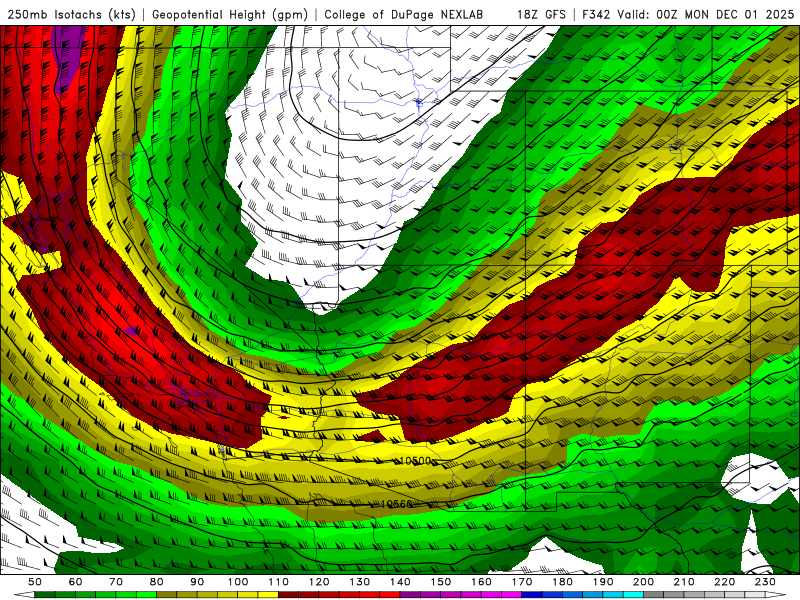Click the '180' value on the color scale
800x600 pixels.
(x=562, y=582)
